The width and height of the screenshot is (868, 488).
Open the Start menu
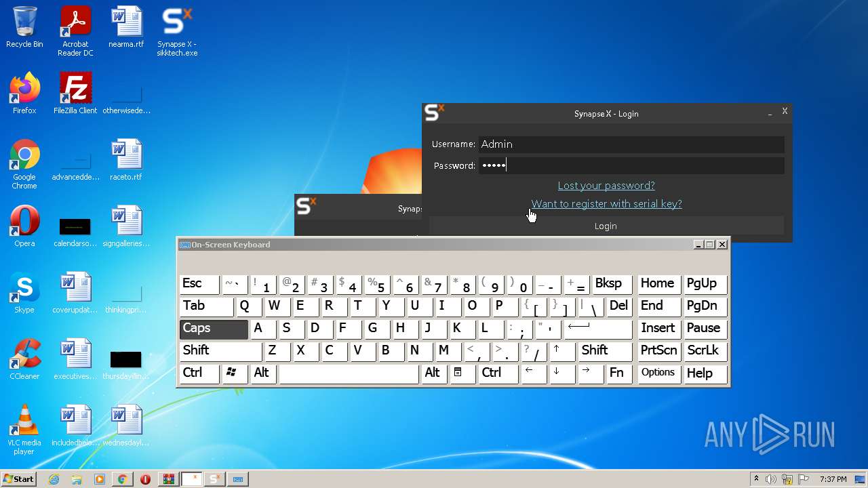coord(18,479)
